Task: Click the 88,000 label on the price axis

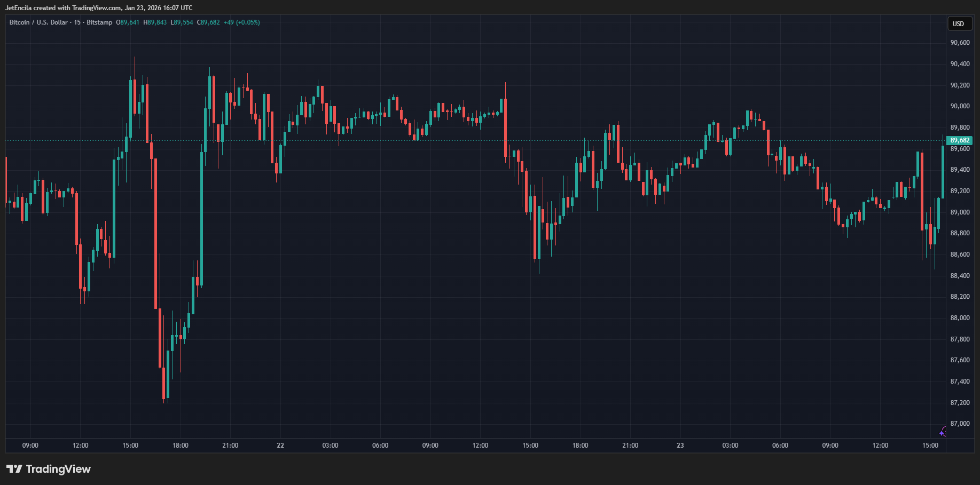Action: (960, 318)
